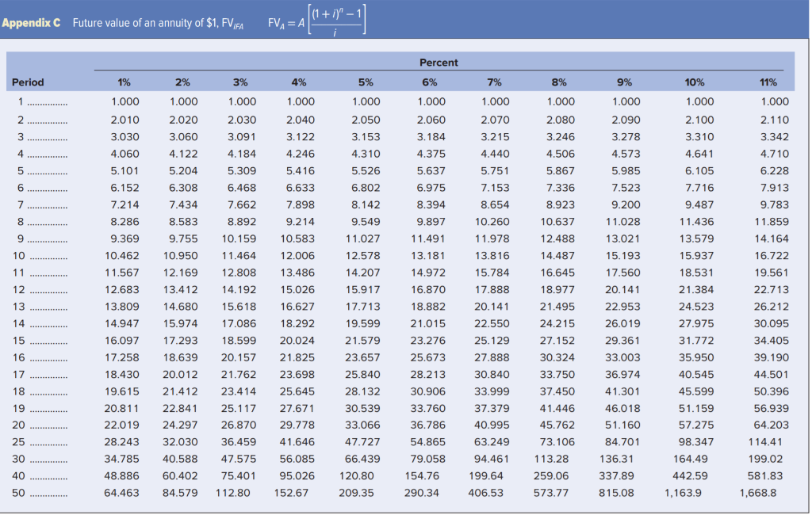Click the value 29.778 cell
This screenshot has width=812, height=515.
[297, 425]
